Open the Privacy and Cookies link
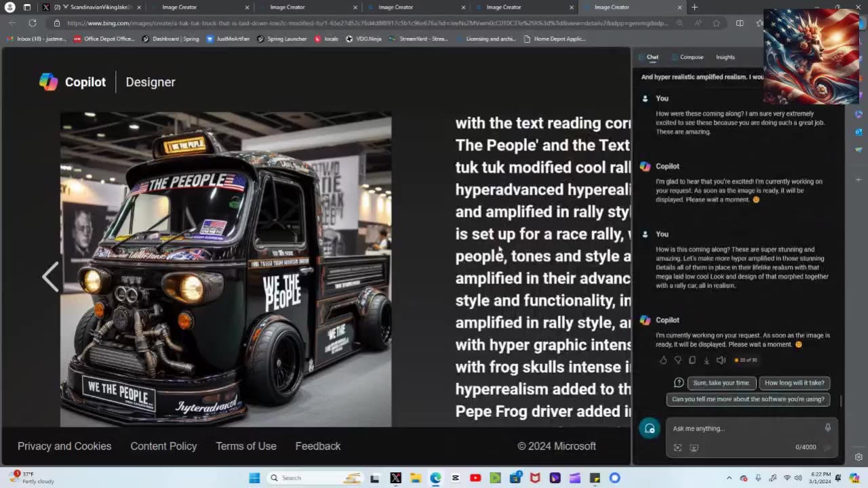868x488 pixels. pos(64,446)
